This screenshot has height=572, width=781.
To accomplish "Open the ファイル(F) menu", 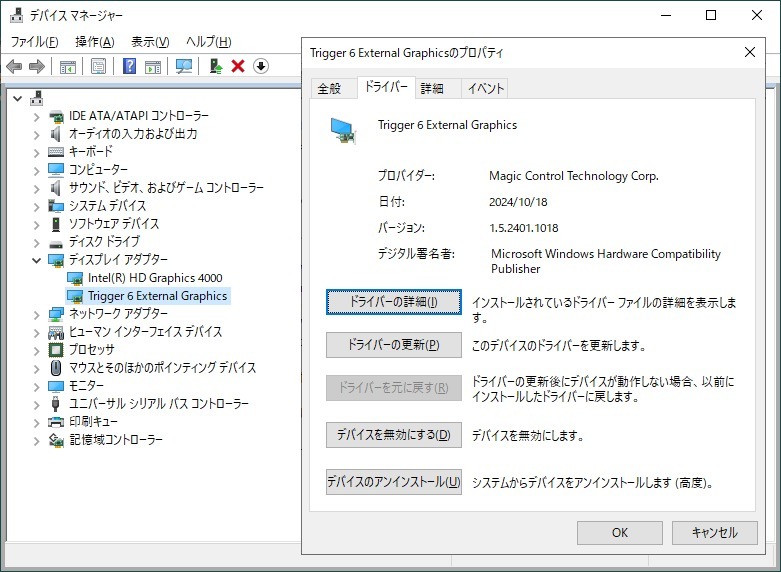I will (34, 41).
